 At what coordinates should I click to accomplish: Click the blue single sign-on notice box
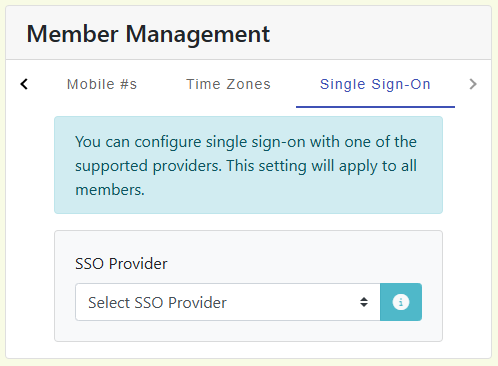pyautogui.click(x=248, y=165)
